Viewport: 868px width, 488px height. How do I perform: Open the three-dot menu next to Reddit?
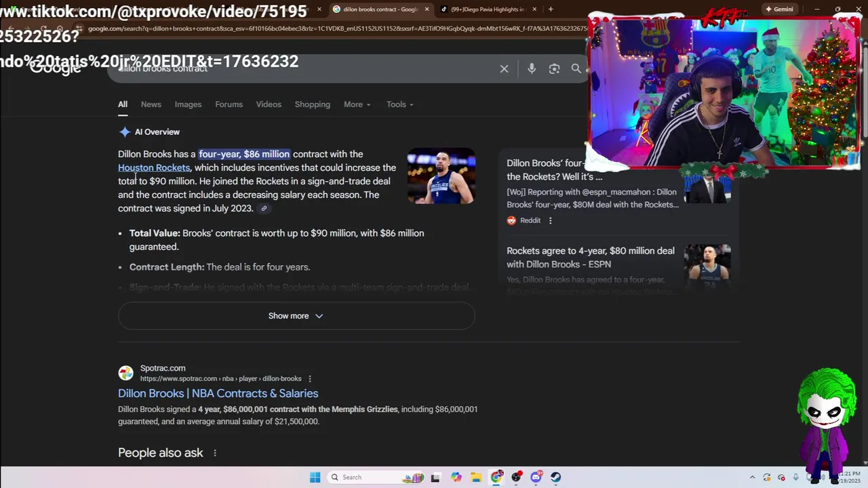pyautogui.click(x=550, y=220)
